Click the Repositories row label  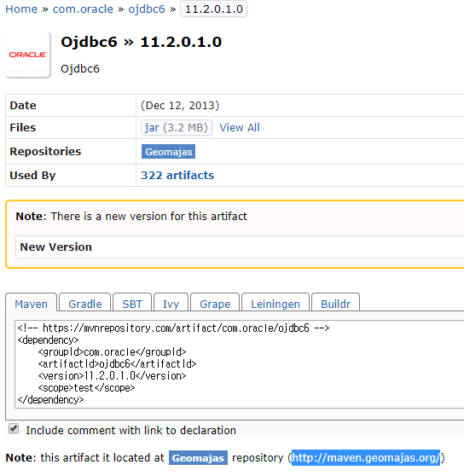45,151
